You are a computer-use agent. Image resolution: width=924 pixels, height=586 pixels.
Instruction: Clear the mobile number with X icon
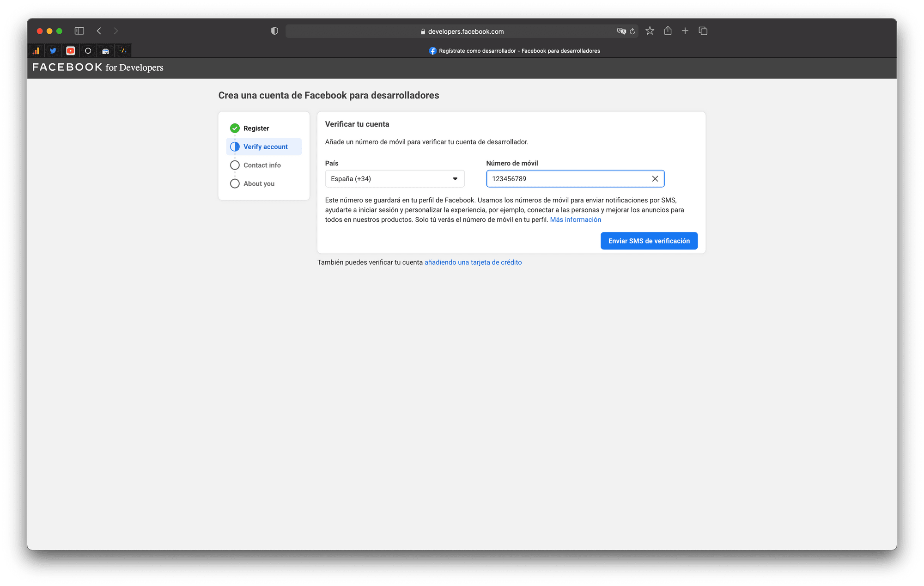click(655, 179)
